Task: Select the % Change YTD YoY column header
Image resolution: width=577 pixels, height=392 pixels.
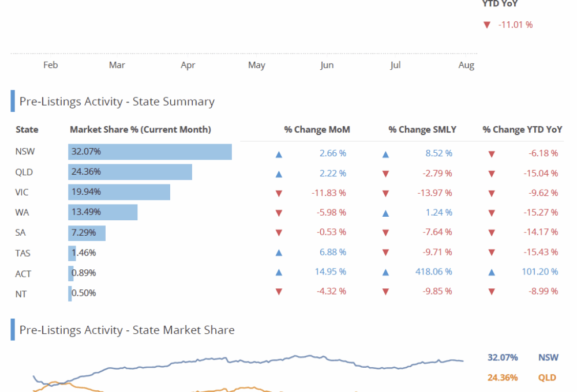Action: [522, 130]
